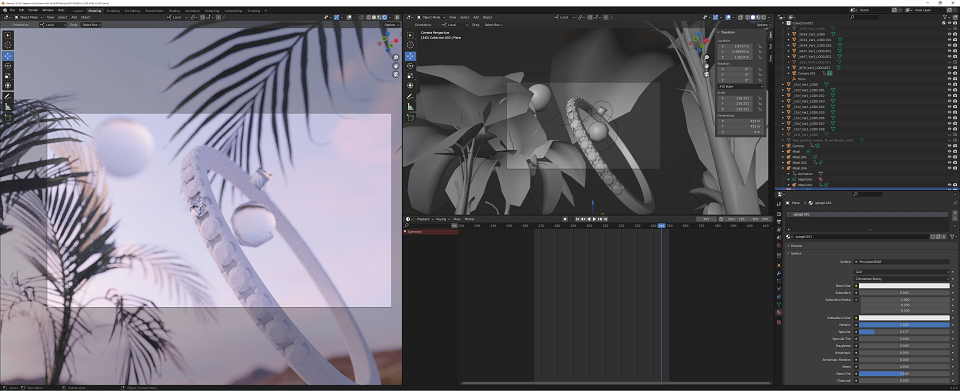Select the Scale tool in right viewport
Viewport: 960px width, 391px height.
pyautogui.click(x=410, y=75)
